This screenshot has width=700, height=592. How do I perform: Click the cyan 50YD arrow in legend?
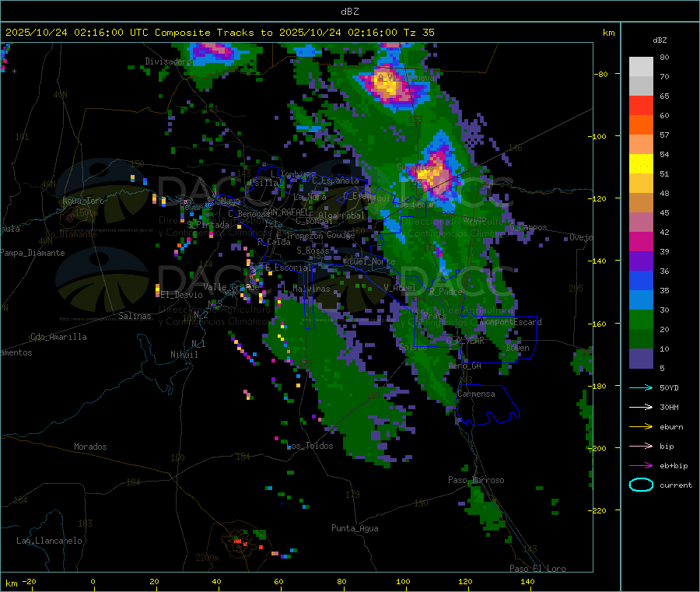coord(641,387)
